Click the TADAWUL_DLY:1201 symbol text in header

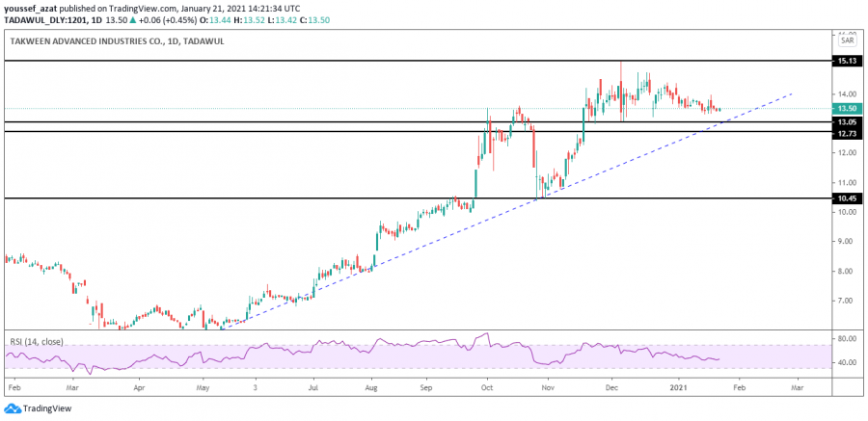tap(45, 18)
